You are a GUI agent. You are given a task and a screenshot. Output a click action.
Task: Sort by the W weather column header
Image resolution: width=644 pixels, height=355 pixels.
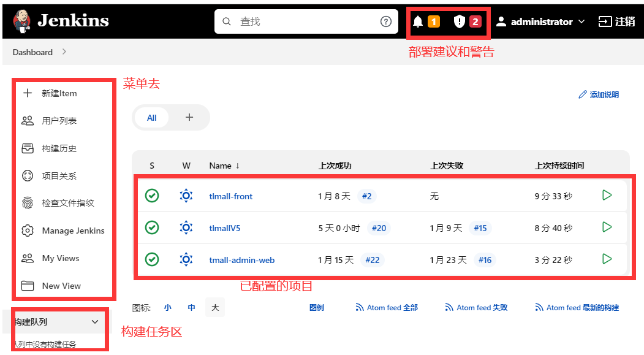point(186,166)
